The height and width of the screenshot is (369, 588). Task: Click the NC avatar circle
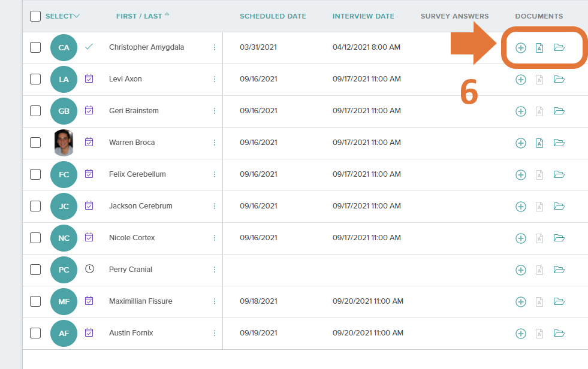[x=64, y=238]
